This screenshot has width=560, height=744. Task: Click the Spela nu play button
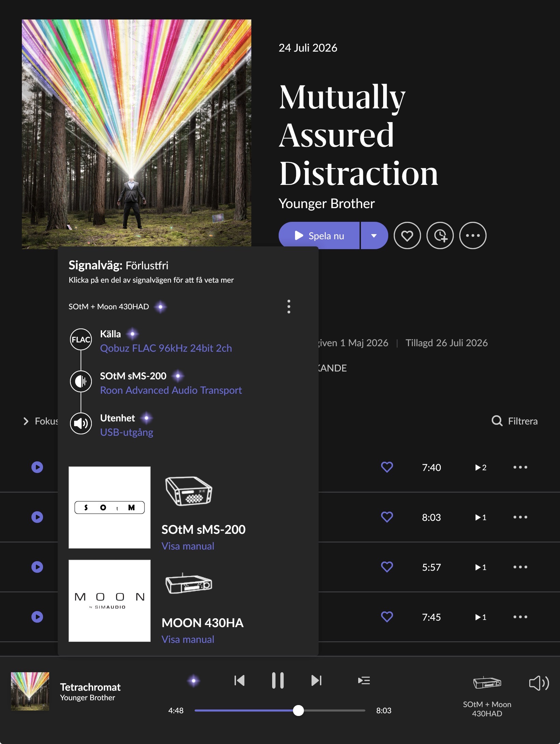pos(319,235)
